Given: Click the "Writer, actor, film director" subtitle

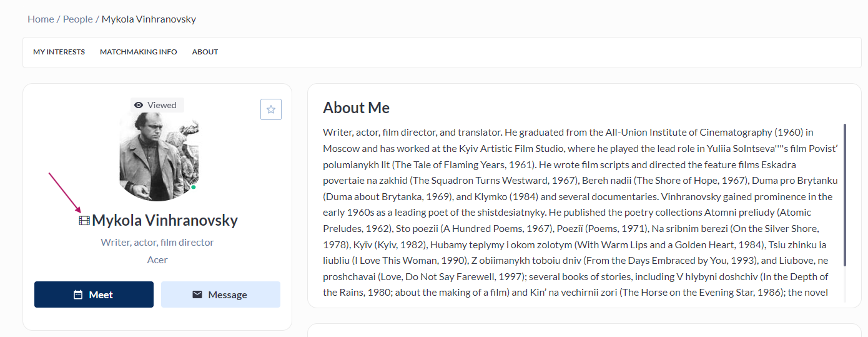Looking at the screenshot, I should coord(157,242).
